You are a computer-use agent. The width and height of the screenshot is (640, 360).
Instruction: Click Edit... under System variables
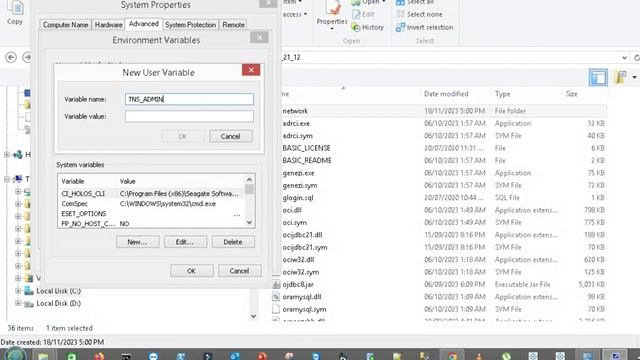(x=185, y=242)
